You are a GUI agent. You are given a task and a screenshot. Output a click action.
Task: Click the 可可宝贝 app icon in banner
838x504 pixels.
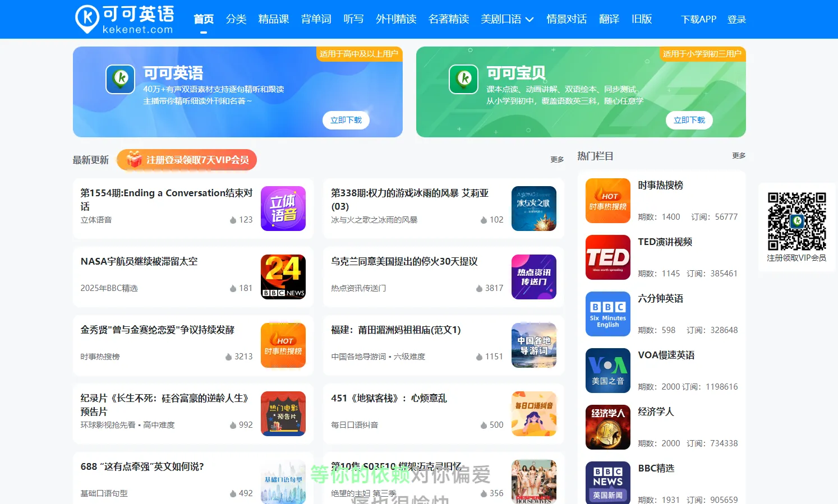click(x=464, y=79)
